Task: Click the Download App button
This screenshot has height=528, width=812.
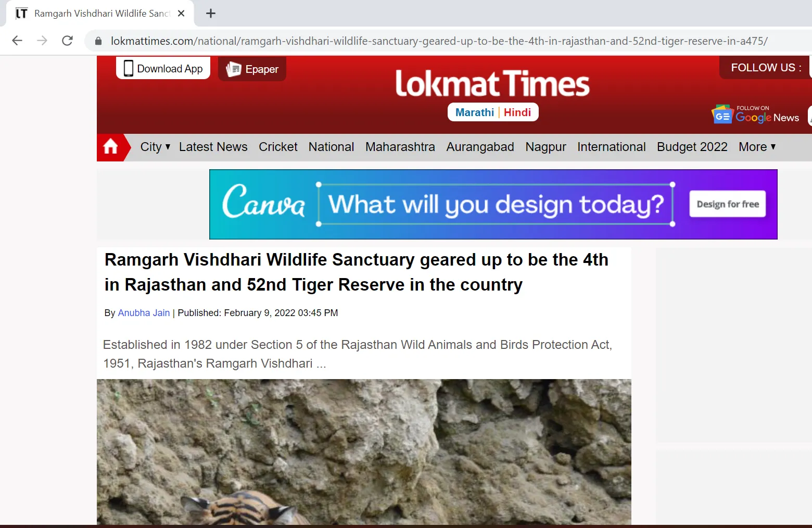Action: tap(163, 68)
